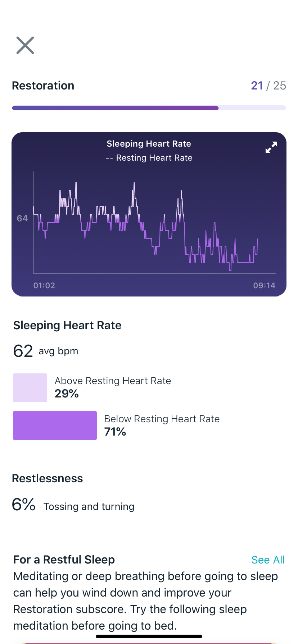Tap the light Above Resting Heart Rate bar
The width and height of the screenshot is (298, 644).
[x=30, y=388]
